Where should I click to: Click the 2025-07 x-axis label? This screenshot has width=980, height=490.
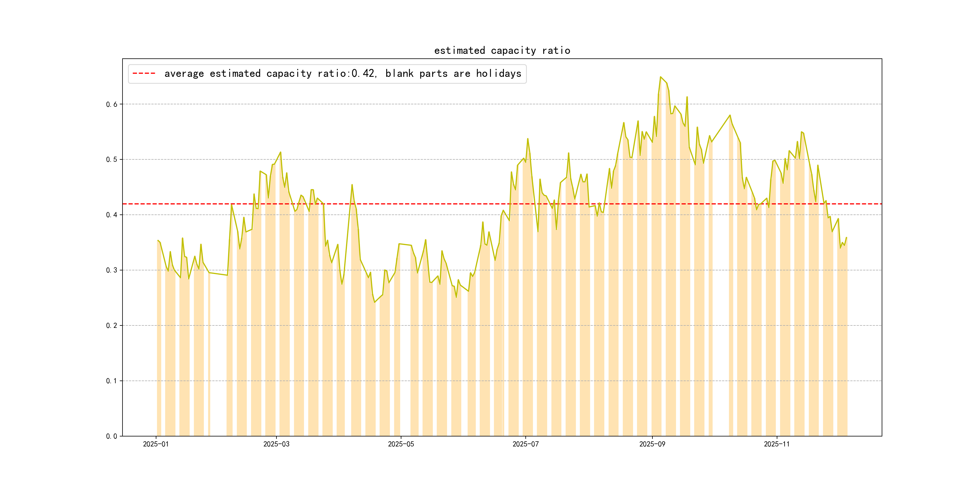525,444
